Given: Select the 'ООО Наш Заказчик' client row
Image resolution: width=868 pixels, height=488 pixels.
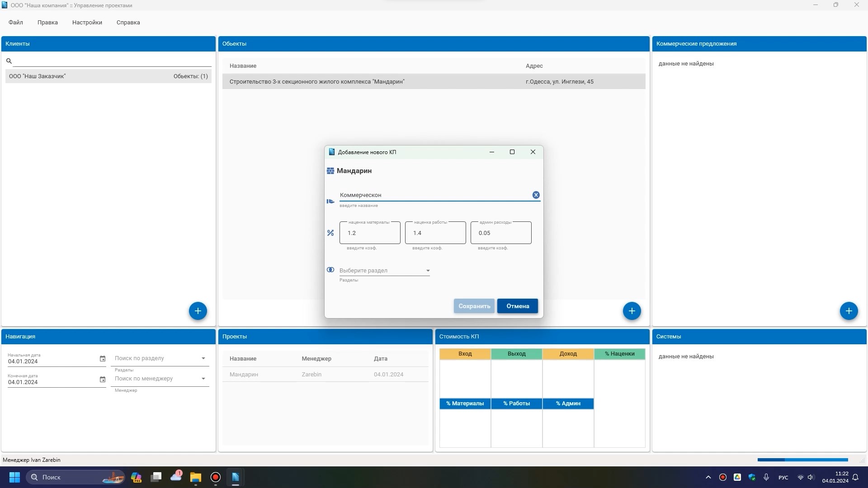Looking at the screenshot, I should pos(108,76).
